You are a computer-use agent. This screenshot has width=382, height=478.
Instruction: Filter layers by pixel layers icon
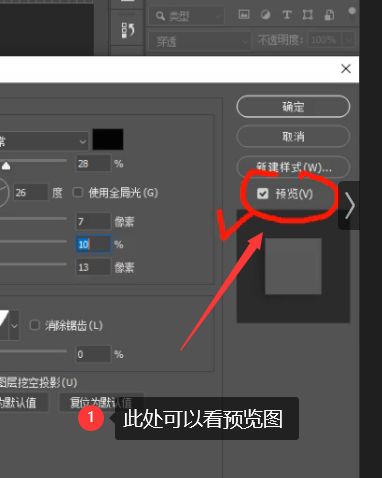[244, 14]
